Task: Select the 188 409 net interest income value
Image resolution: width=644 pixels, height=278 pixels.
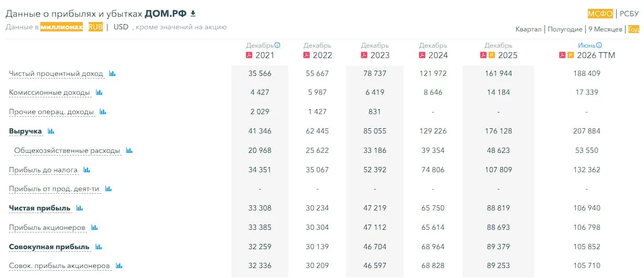Action: pyautogui.click(x=587, y=74)
